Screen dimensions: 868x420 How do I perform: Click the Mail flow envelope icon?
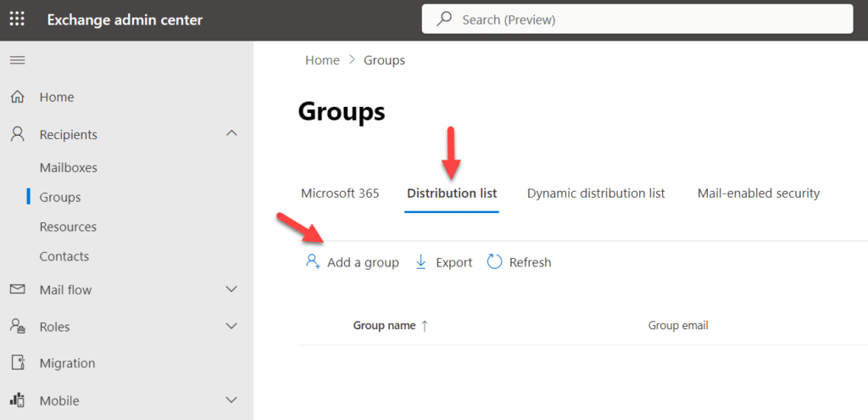17,290
